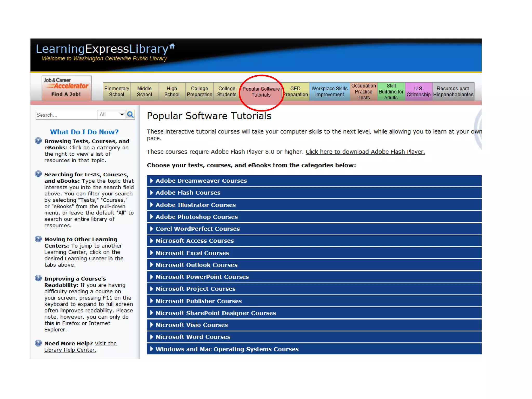
Task: Click the home icon beside LearningExpressLibrary logo
Action: (x=172, y=46)
